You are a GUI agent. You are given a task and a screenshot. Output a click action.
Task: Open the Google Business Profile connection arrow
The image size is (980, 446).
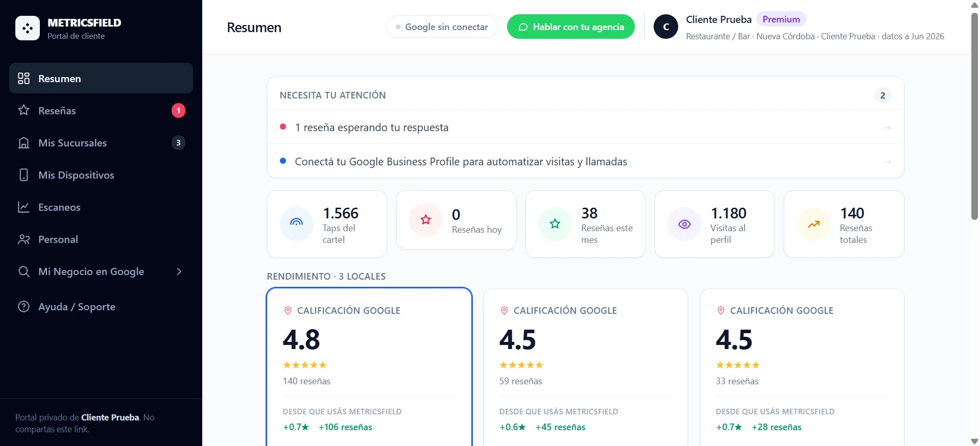[887, 162]
